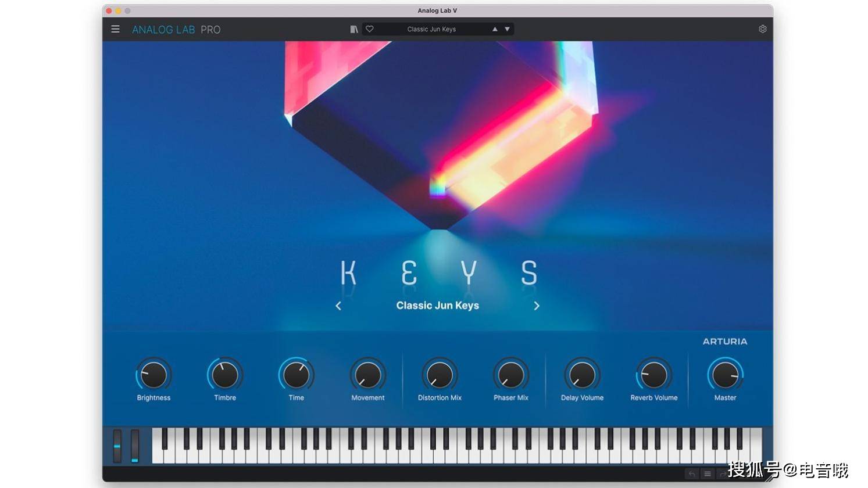Image resolution: width=868 pixels, height=488 pixels.
Task: Open the hamburger main menu
Action: point(115,29)
